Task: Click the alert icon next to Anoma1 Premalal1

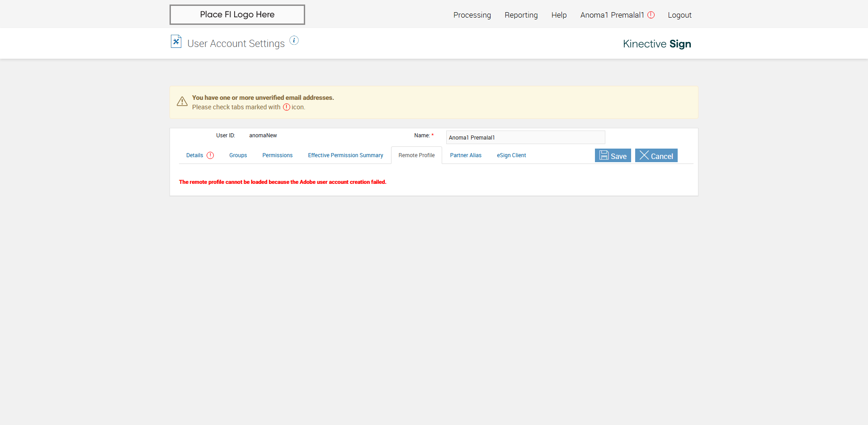Action: [x=651, y=15]
